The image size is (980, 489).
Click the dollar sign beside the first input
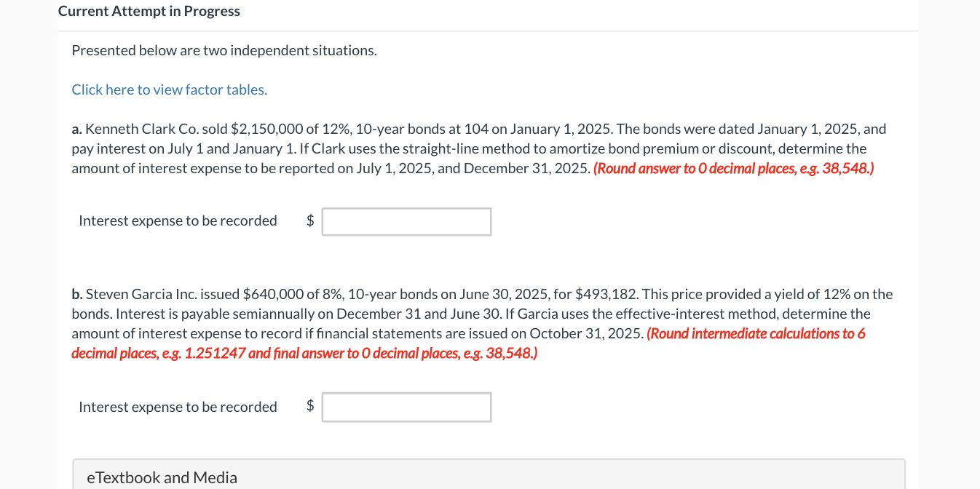tap(310, 220)
